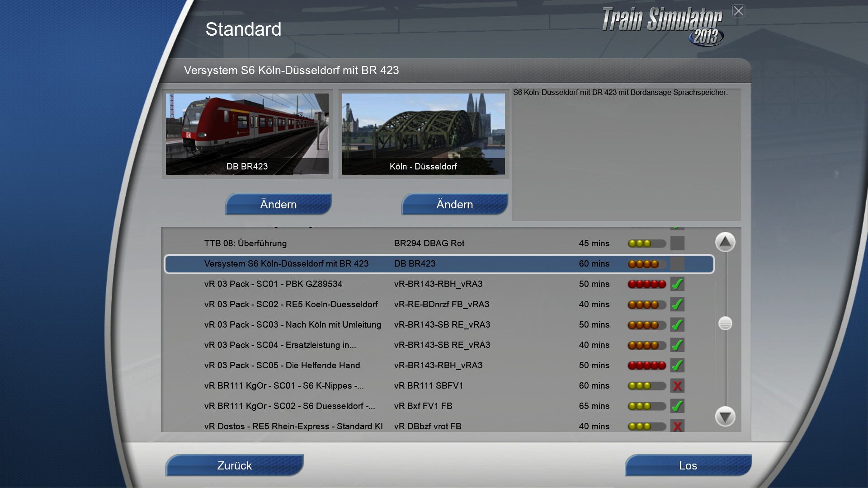Screen dimensions: 868x488
Task: Select vR BR111 KgOr - SC01 - S6 K-Nippes
Action: (439, 386)
